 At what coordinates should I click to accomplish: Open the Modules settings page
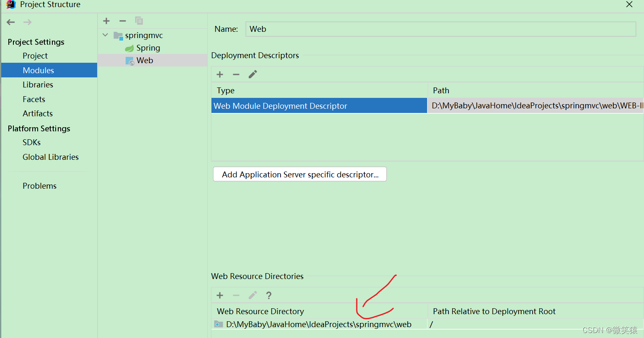pyautogui.click(x=49, y=70)
